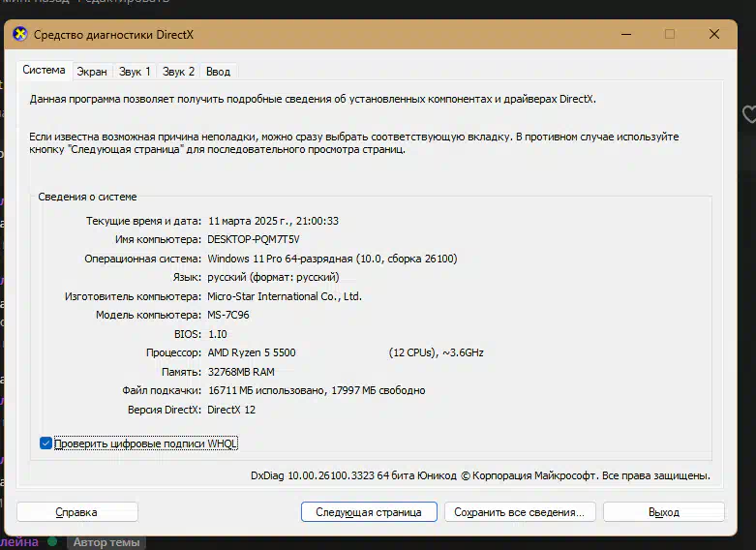Open the Звук 2 tab

[x=178, y=72]
